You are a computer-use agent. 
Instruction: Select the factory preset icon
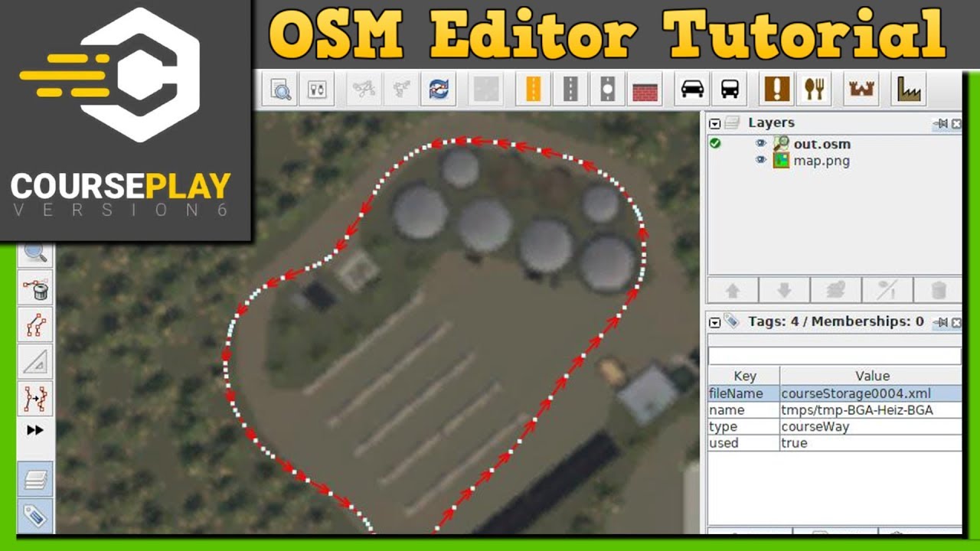point(908,90)
